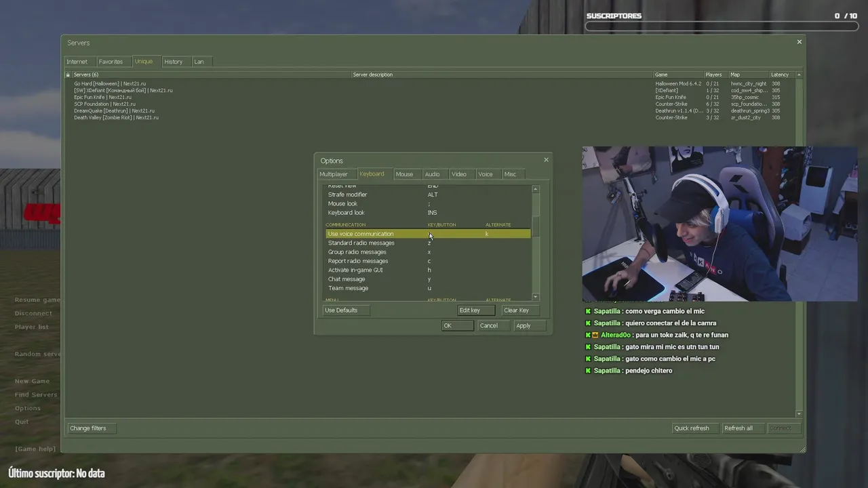Select the Death Valley [Zombie Riot] server

(x=430, y=117)
